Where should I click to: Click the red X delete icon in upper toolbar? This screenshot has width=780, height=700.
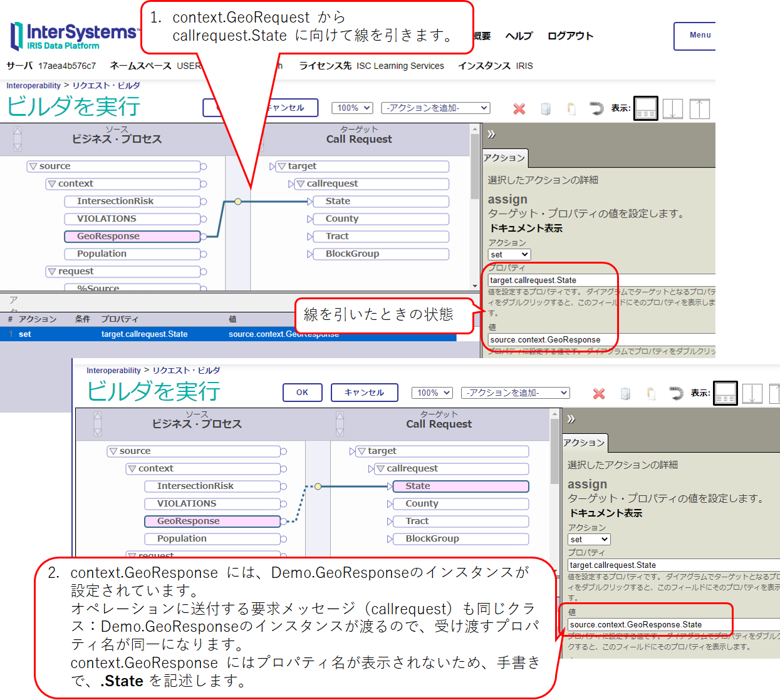coord(519,109)
